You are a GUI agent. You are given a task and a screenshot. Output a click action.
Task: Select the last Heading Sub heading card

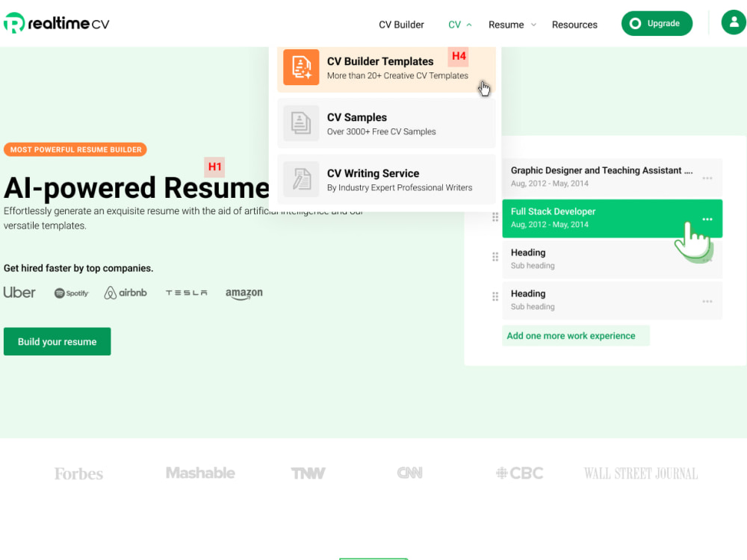click(x=613, y=300)
